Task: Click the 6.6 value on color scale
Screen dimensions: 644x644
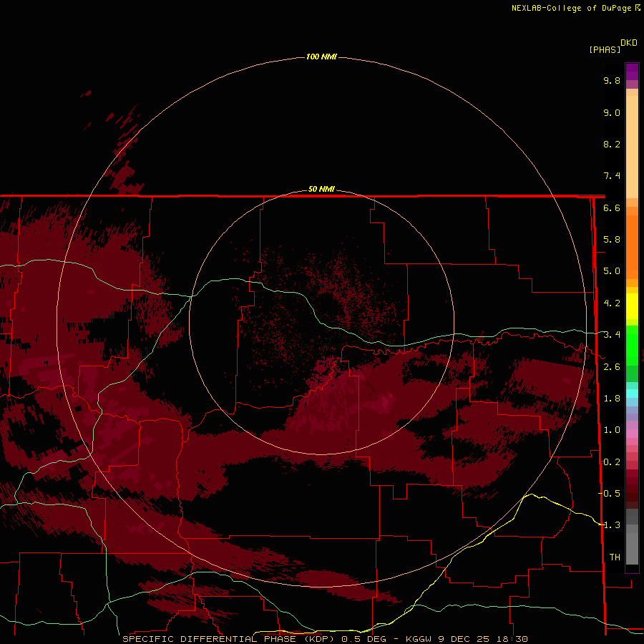Action: pyautogui.click(x=612, y=208)
